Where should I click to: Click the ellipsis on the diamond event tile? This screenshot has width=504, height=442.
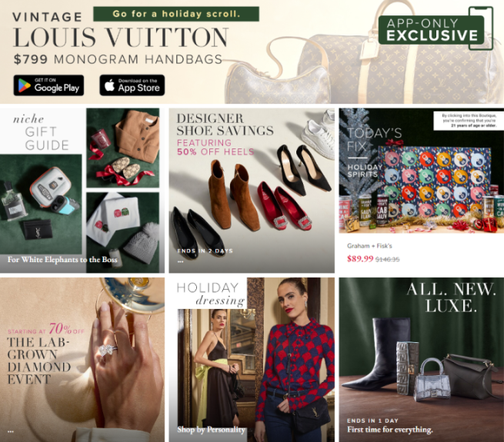click(x=10, y=431)
